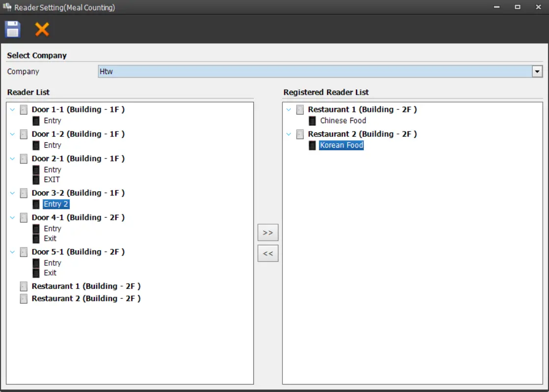Image resolution: width=549 pixels, height=392 pixels.
Task: Click reader icon beside Chinese Food
Action: click(312, 121)
